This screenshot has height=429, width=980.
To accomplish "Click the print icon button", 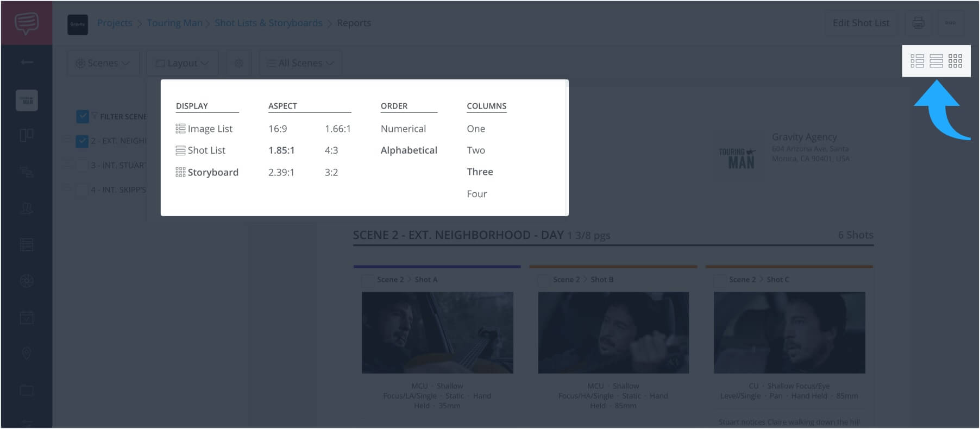I will click(918, 23).
